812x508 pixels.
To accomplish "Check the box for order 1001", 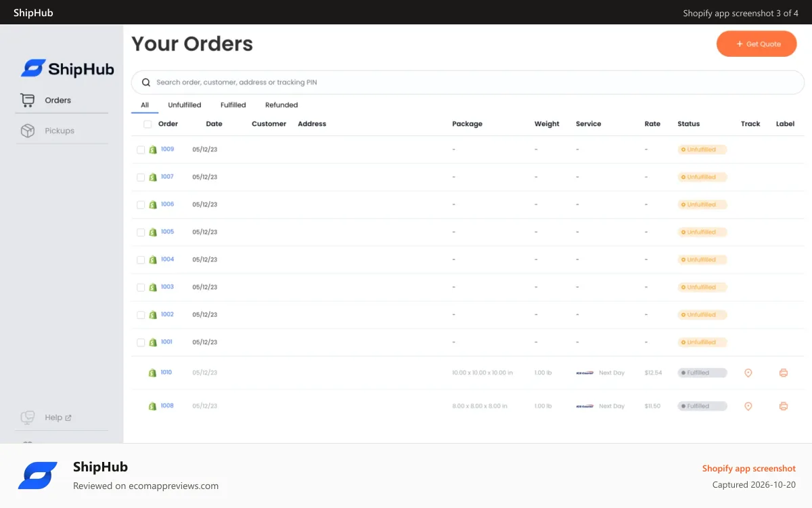I will point(141,342).
